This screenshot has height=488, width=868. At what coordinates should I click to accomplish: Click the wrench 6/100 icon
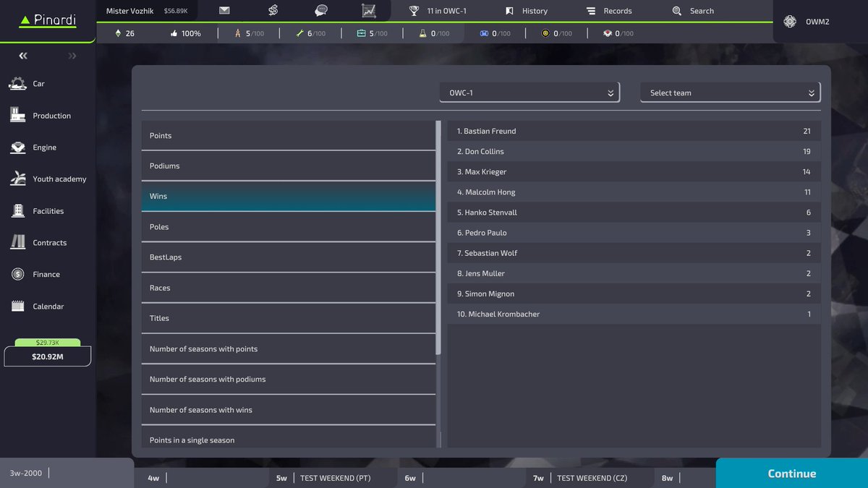299,33
